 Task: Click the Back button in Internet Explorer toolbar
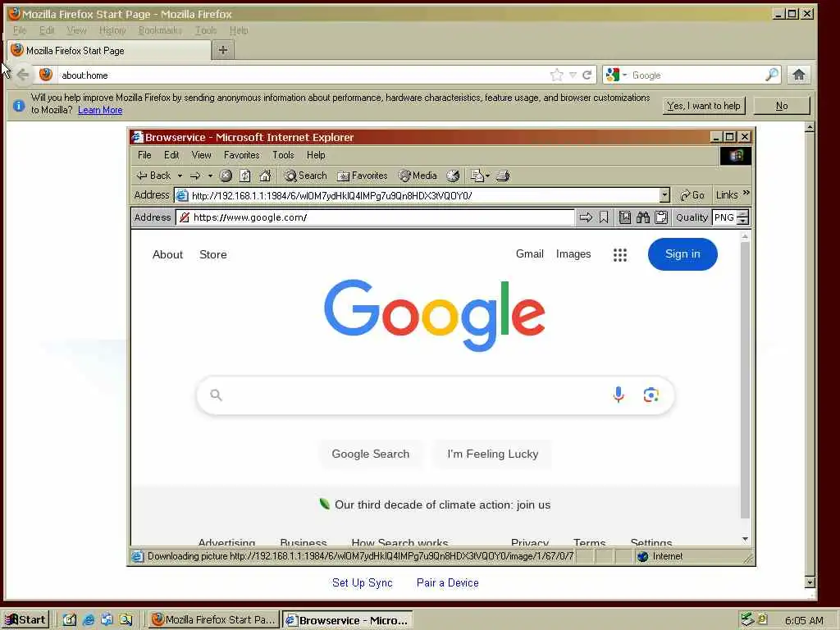click(153, 176)
